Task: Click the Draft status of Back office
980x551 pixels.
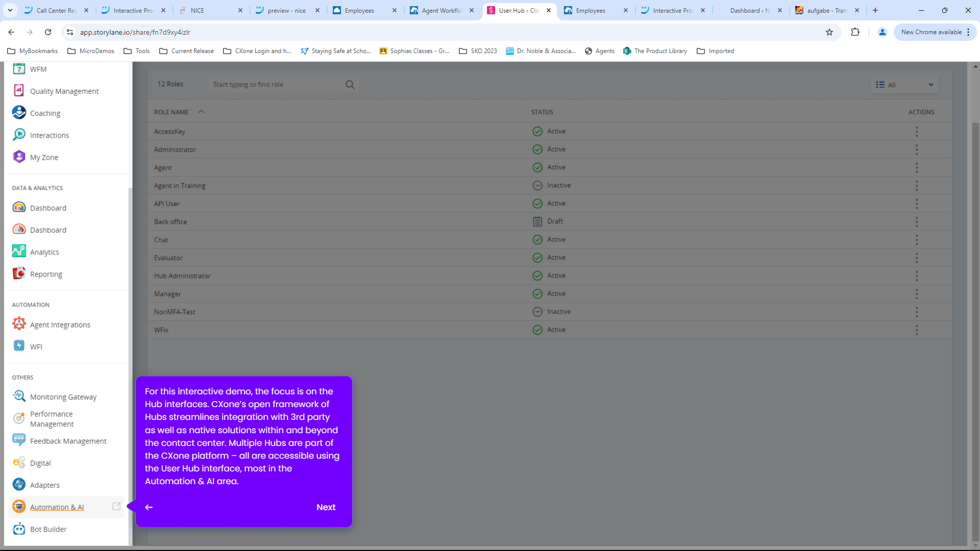Action: 548,221
